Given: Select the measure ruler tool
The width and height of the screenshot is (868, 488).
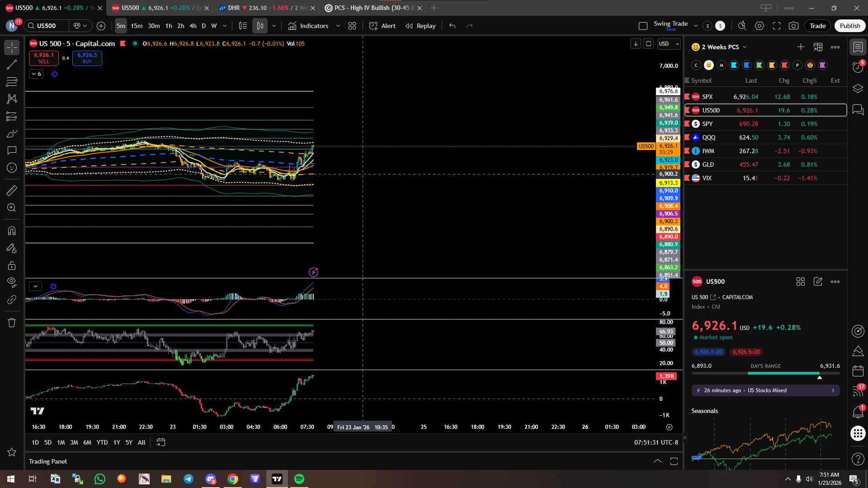Looking at the screenshot, I should tap(12, 191).
